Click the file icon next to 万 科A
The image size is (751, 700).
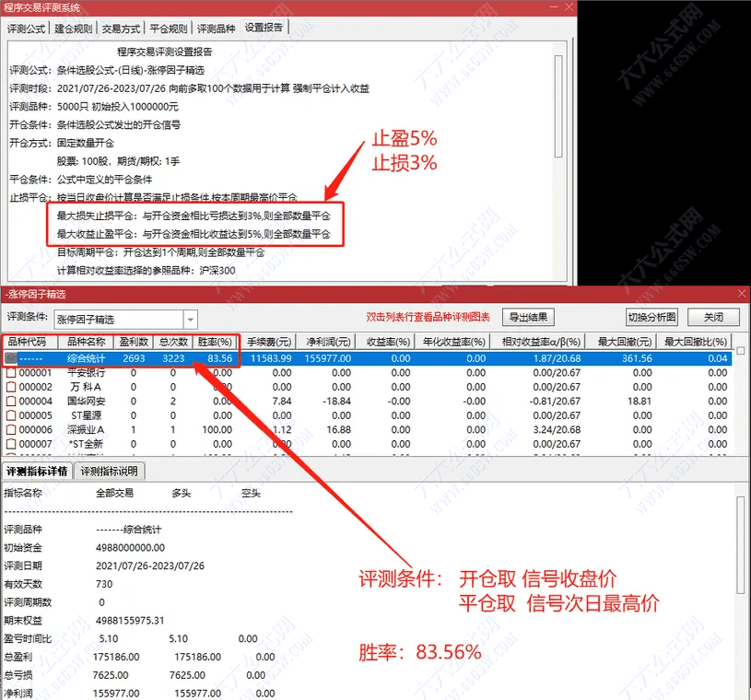coord(9,388)
